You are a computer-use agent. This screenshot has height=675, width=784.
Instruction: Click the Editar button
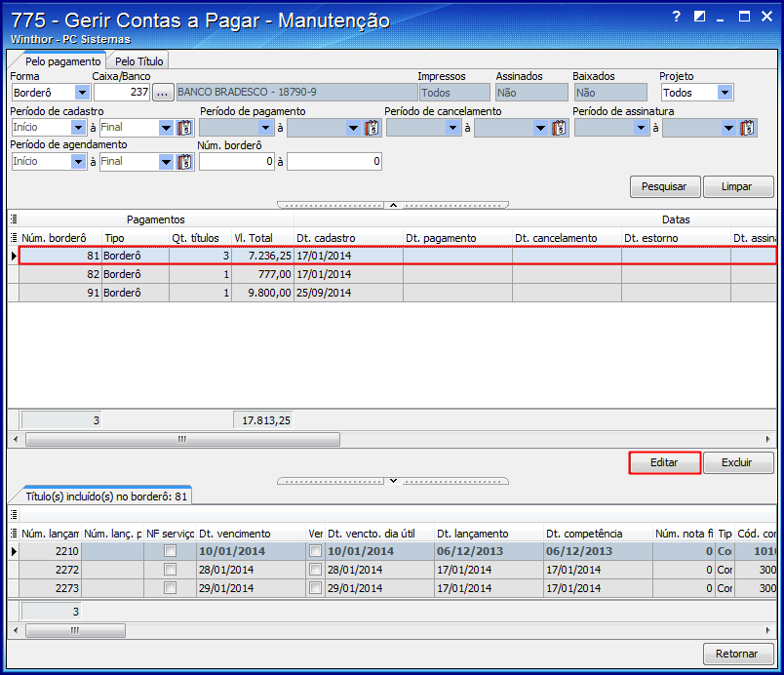point(664,462)
